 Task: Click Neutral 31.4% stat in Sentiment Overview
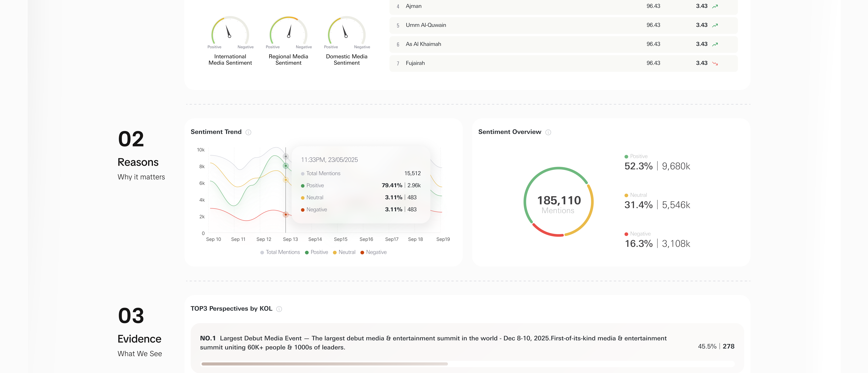point(657,201)
